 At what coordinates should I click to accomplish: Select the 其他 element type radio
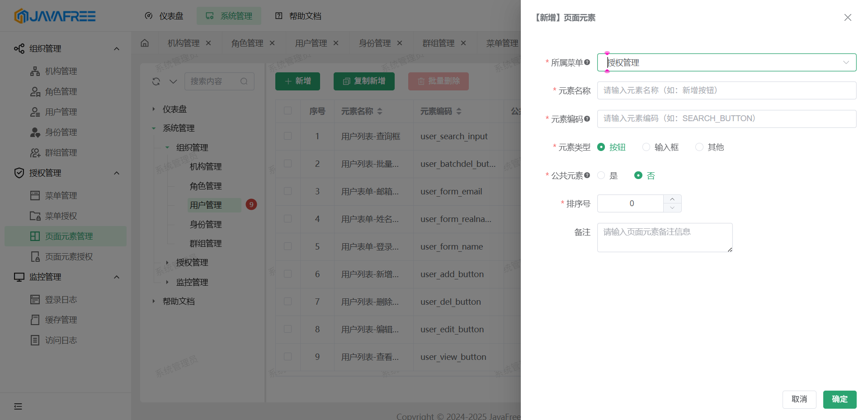tap(699, 147)
